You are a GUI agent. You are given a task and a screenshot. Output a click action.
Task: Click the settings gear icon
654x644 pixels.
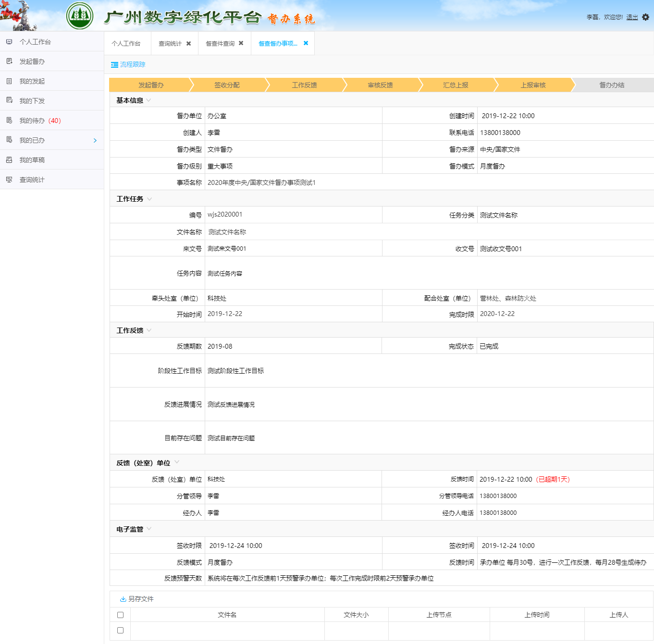click(645, 17)
